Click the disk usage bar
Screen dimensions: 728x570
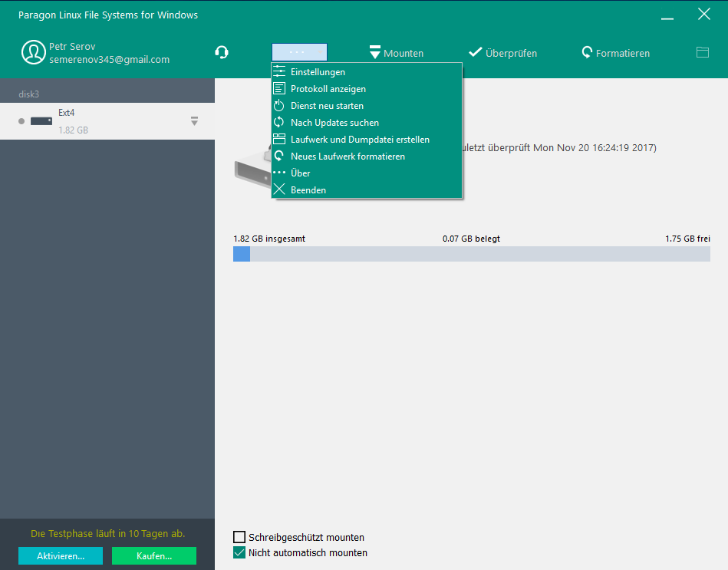click(471, 254)
